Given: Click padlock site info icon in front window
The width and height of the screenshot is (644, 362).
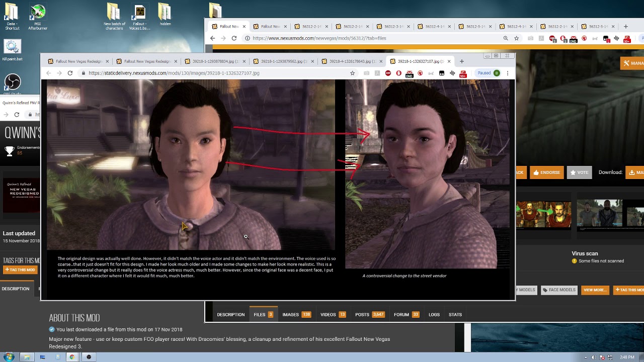Looking at the screenshot, I should [84, 73].
